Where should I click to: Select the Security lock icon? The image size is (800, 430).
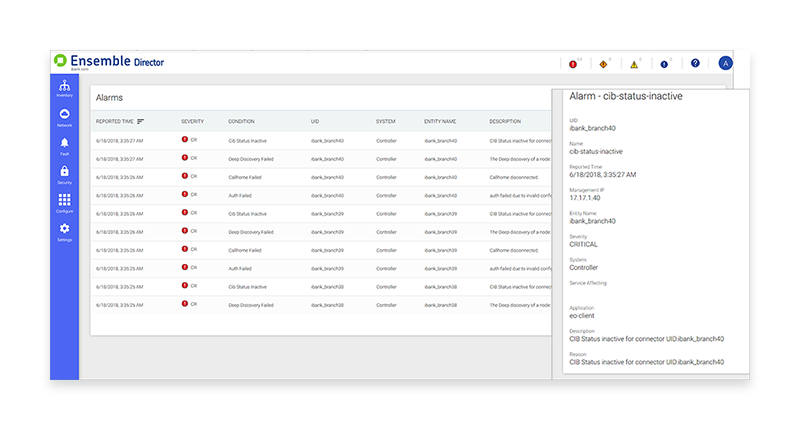64,175
